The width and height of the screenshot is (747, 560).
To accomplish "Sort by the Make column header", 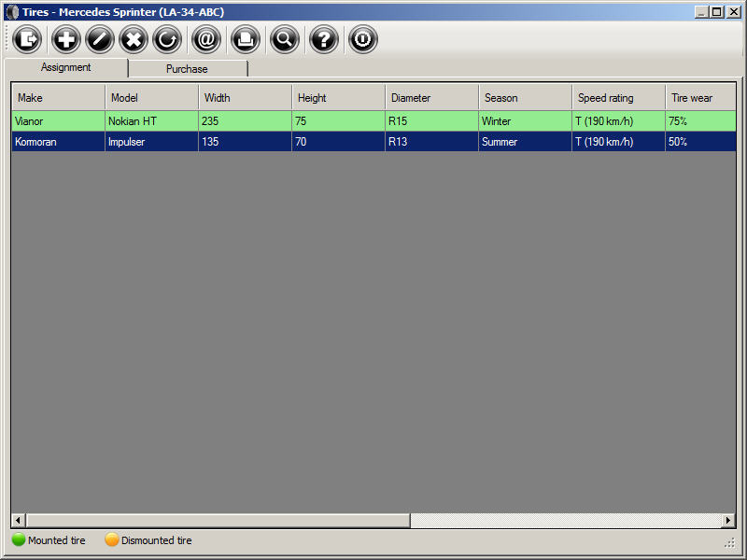I will 58,98.
